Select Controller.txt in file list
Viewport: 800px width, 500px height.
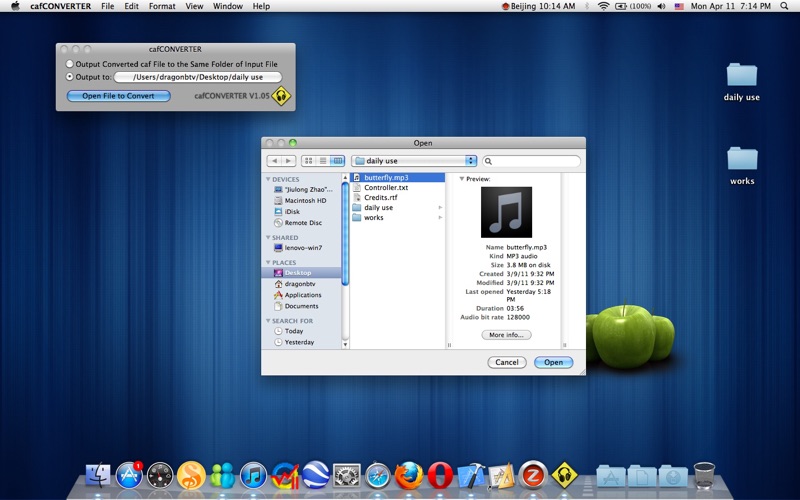click(398, 188)
